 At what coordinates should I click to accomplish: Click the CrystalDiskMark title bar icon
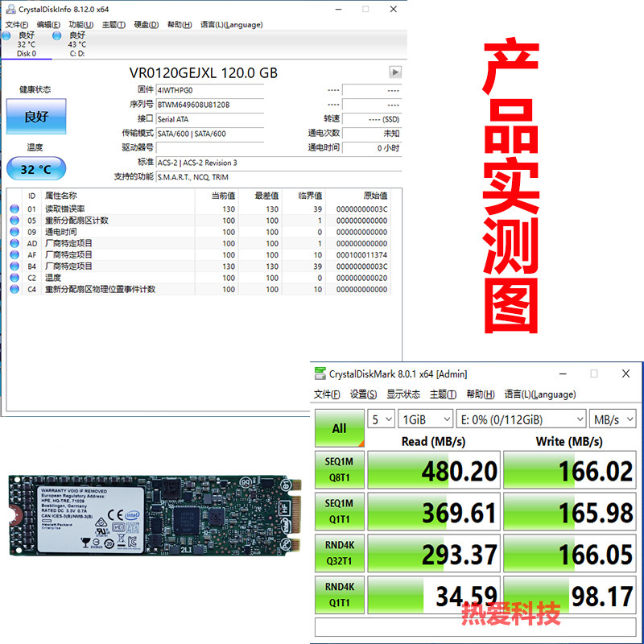coord(320,374)
